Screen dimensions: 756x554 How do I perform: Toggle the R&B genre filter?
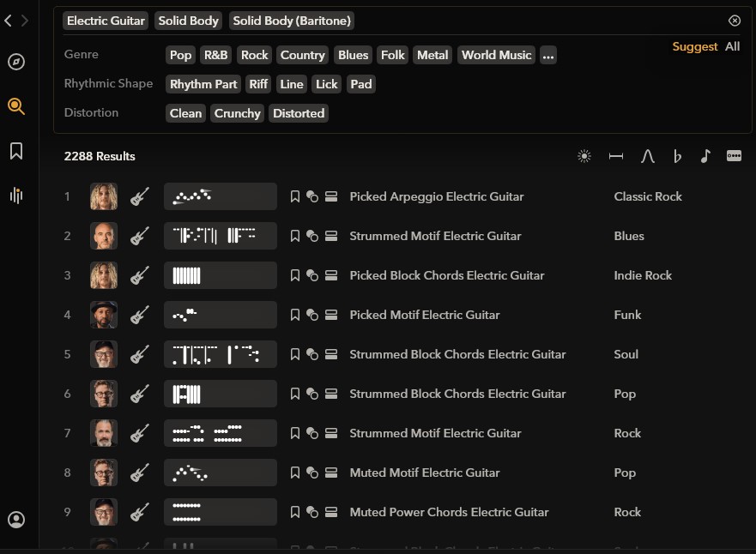(x=215, y=55)
